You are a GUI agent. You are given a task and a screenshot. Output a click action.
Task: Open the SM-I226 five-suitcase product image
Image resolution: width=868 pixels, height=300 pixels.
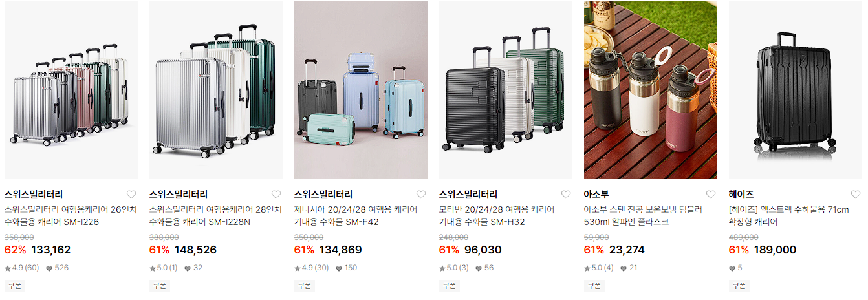pyautogui.click(x=71, y=90)
